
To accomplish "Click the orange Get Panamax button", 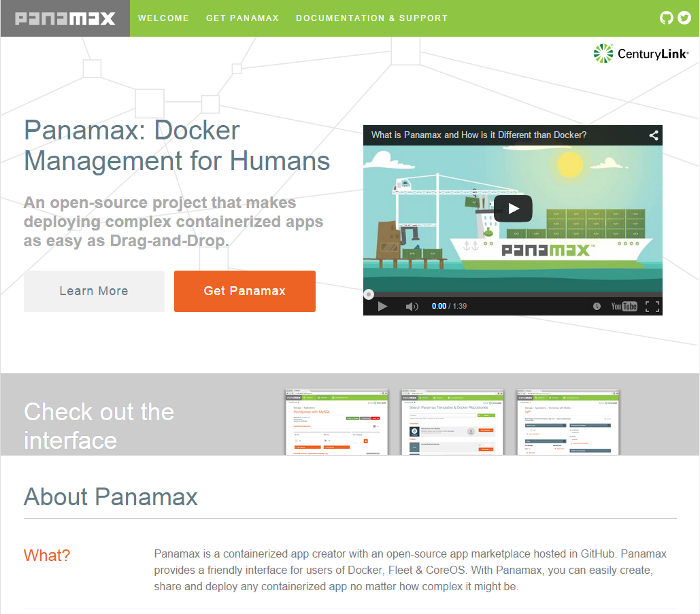I will click(245, 291).
